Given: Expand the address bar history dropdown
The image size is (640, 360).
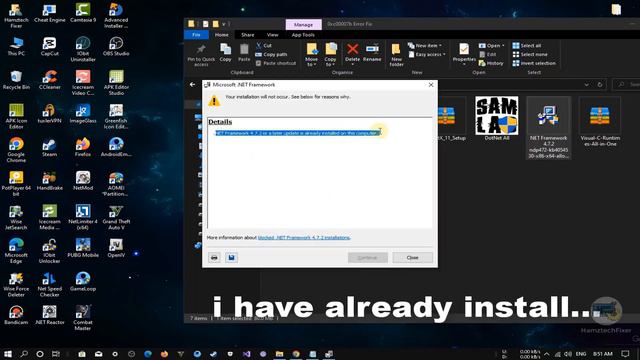Looking at the screenshot, I should pyautogui.click(x=587, y=84).
